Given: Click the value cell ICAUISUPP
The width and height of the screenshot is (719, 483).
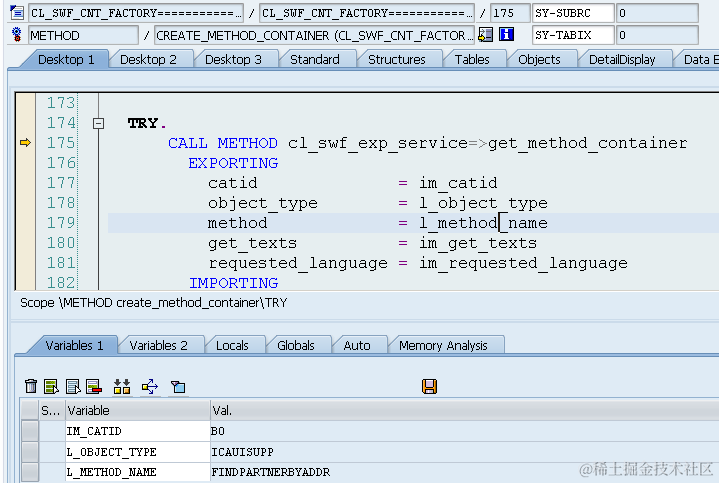Looking at the screenshot, I should point(464,452).
